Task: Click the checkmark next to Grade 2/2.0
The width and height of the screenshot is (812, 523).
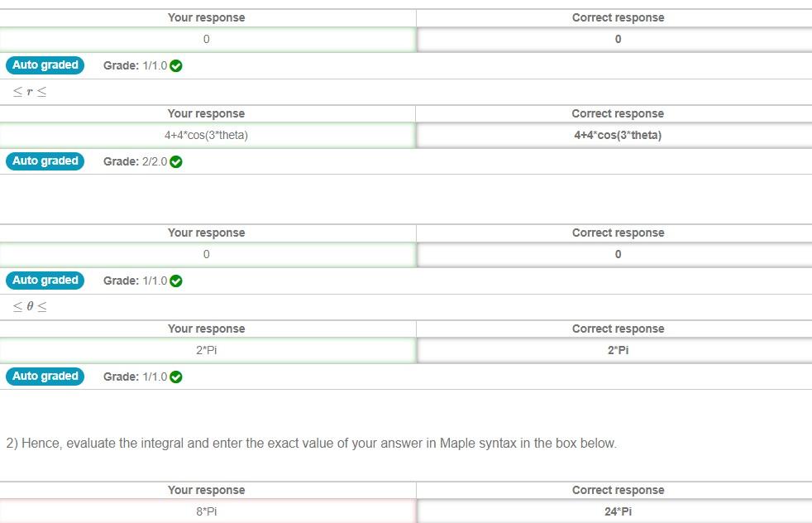Action: (174, 161)
